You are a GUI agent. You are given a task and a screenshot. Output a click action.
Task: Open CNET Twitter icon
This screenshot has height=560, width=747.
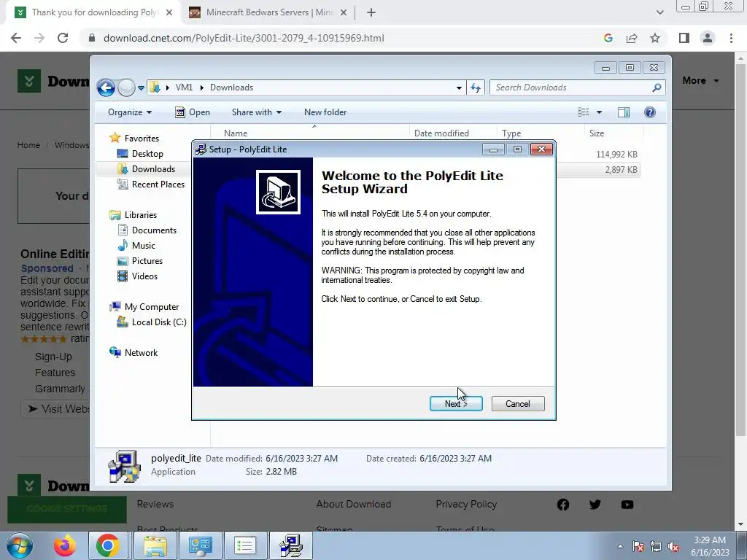(x=595, y=505)
